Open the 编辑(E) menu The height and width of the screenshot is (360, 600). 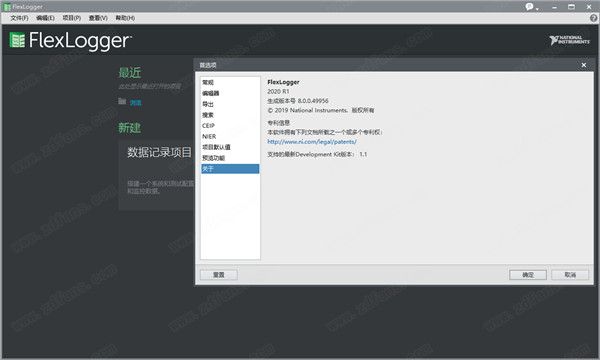(45, 18)
